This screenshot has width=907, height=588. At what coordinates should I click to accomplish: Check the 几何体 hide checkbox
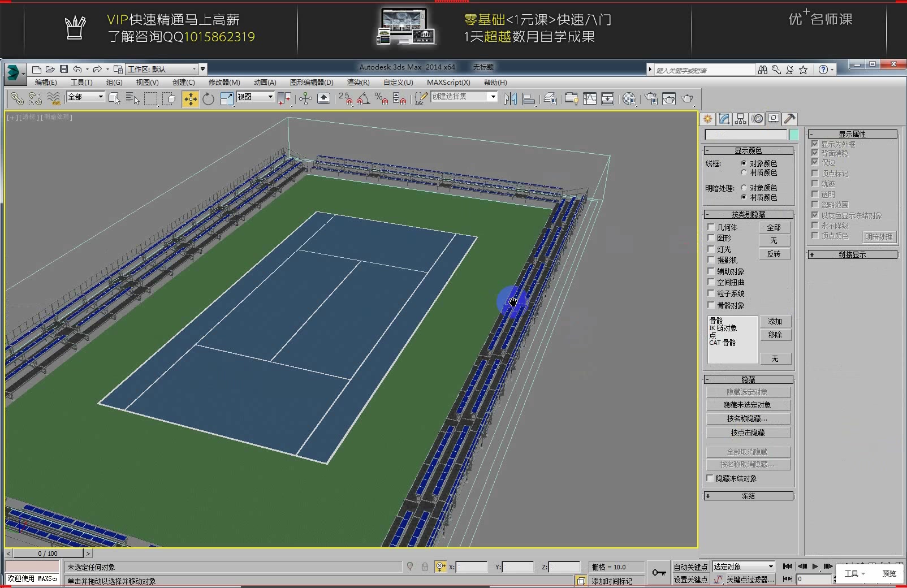pos(711,227)
